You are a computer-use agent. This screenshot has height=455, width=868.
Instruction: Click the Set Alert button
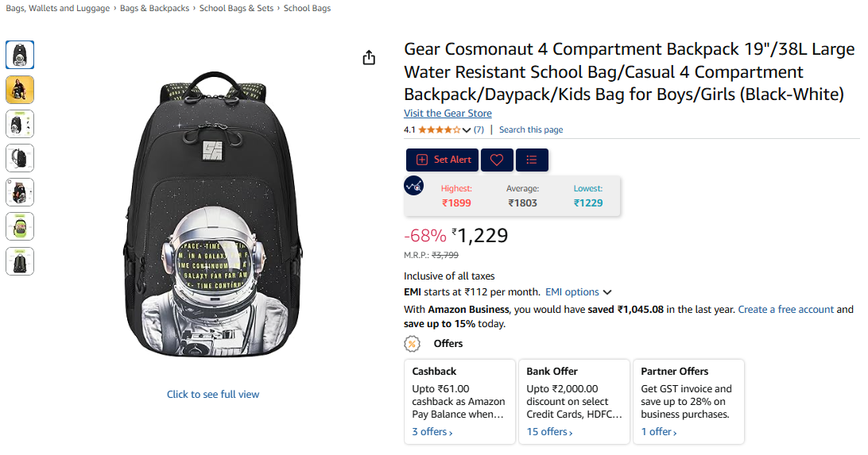pos(444,160)
